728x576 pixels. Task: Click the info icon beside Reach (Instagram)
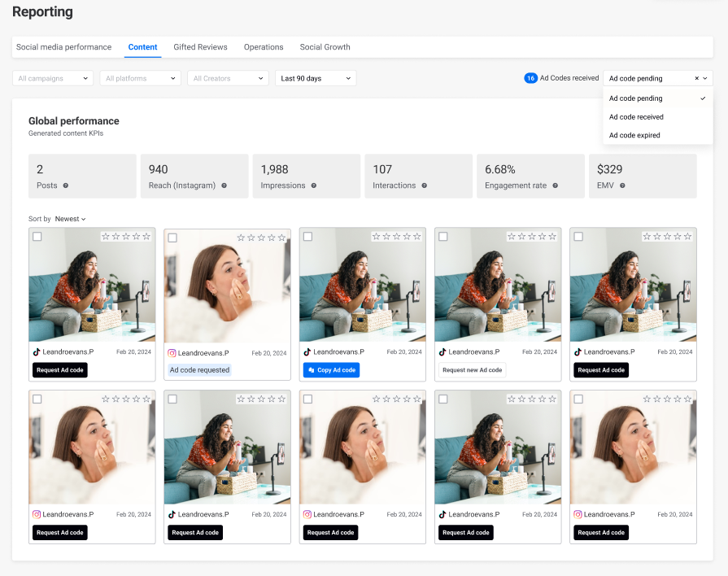[224, 185]
